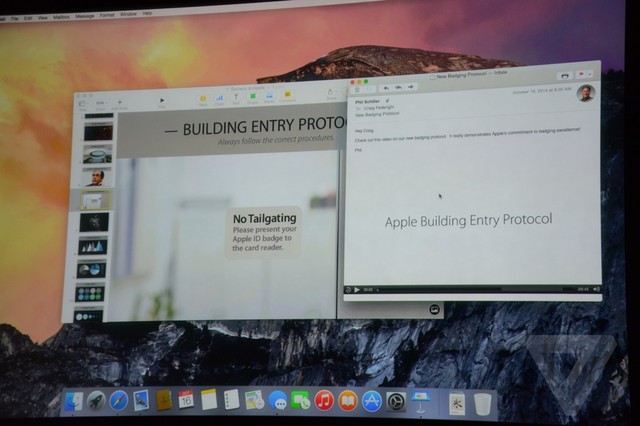Open Notes from the Dock
Screen dimensions: 640x426
(x=209, y=399)
